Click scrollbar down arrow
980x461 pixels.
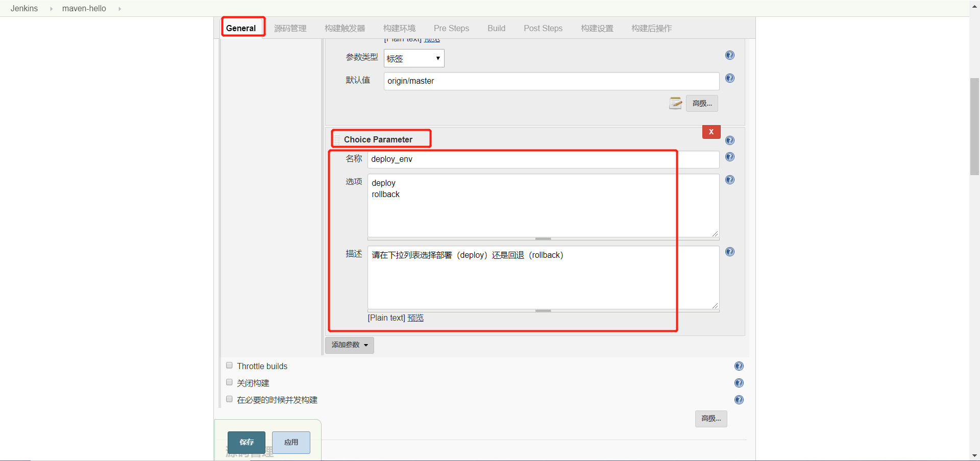974,455
